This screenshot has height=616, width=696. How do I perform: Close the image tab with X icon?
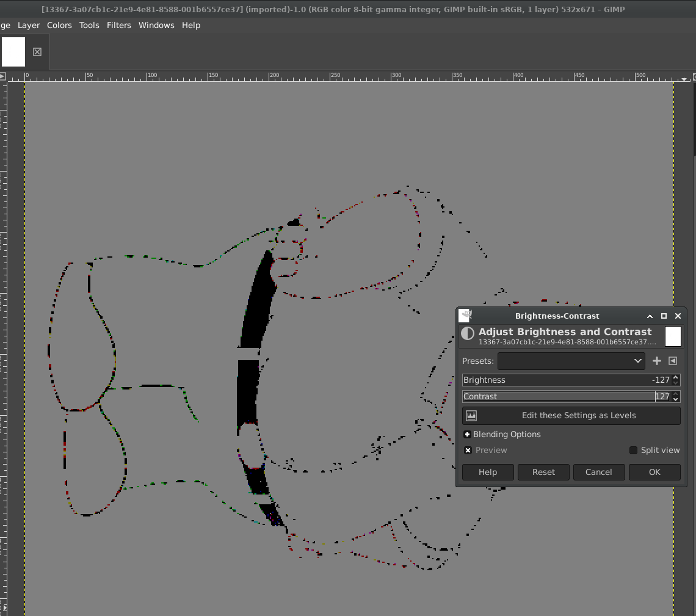37,52
